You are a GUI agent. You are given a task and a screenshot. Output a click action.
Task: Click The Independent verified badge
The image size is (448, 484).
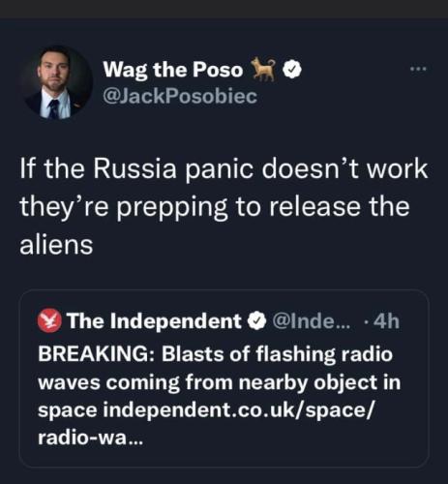(x=256, y=320)
